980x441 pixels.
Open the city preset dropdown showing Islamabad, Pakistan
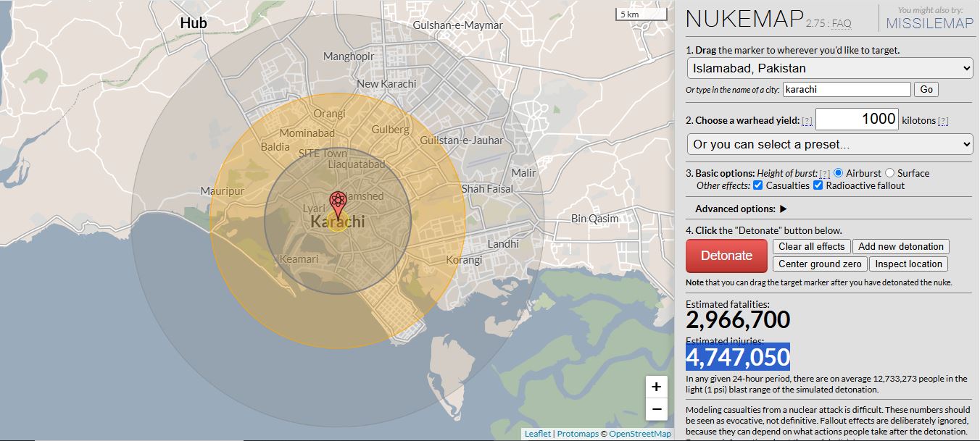(829, 68)
